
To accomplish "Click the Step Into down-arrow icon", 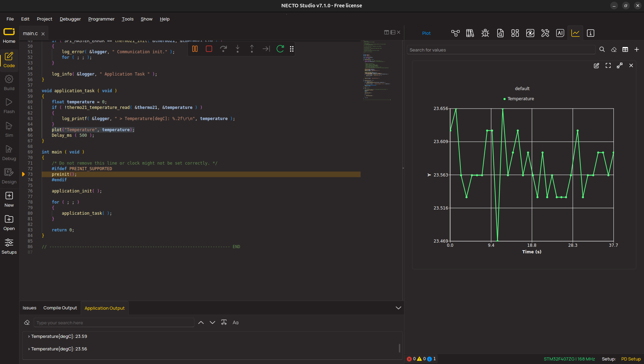I will point(238,49).
